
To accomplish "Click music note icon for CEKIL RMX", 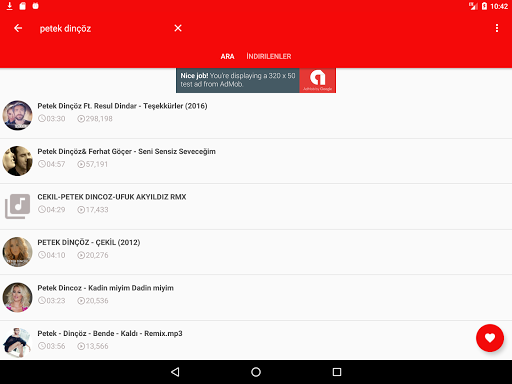I will point(17,206).
